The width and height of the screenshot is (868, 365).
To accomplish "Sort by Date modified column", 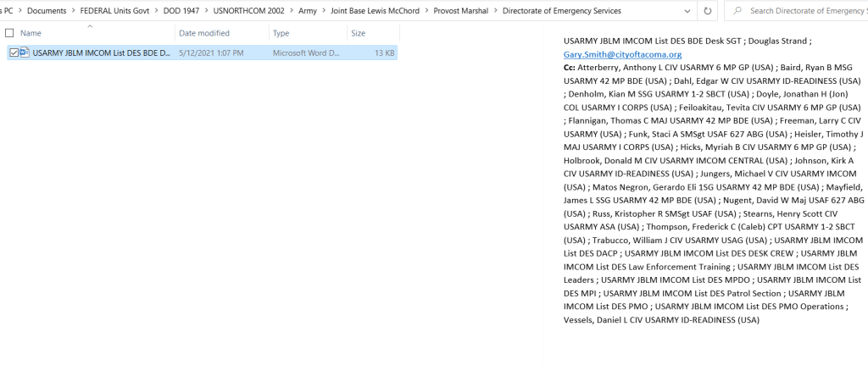I will 203,33.
